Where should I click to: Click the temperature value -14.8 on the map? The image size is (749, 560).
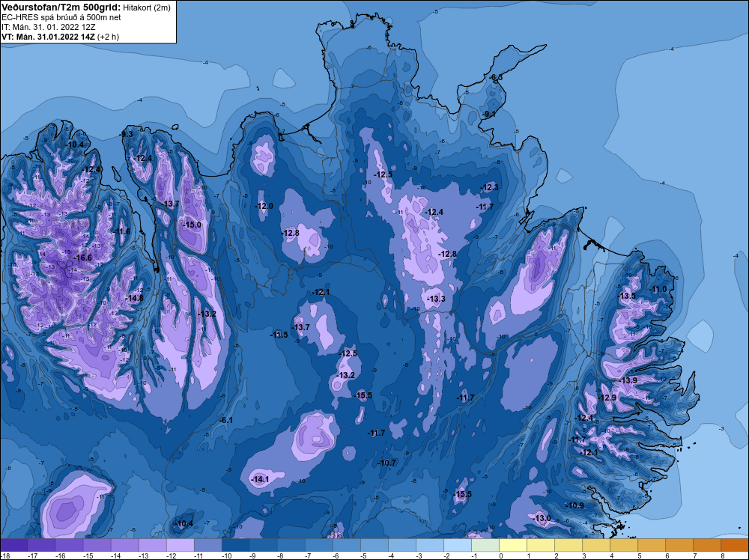click(134, 299)
